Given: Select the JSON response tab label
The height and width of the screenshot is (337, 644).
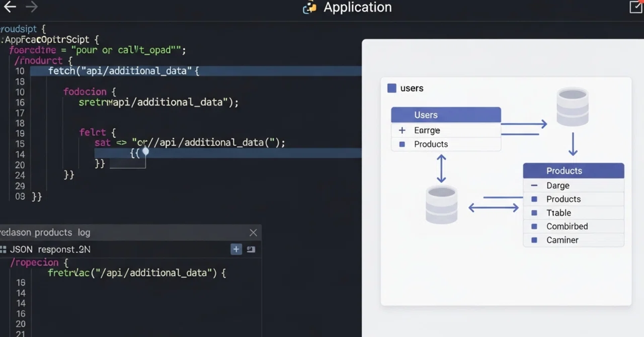Looking at the screenshot, I should (x=50, y=249).
